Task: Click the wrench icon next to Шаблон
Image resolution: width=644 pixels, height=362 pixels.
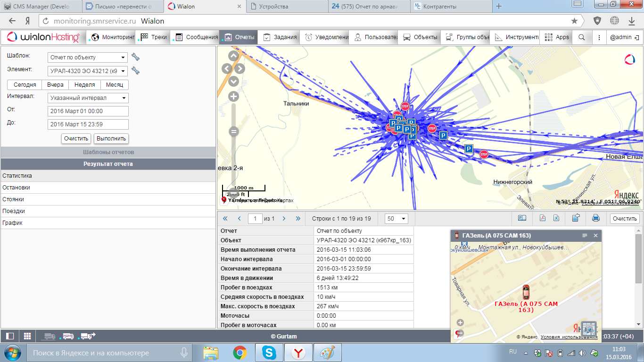Action: [136, 57]
